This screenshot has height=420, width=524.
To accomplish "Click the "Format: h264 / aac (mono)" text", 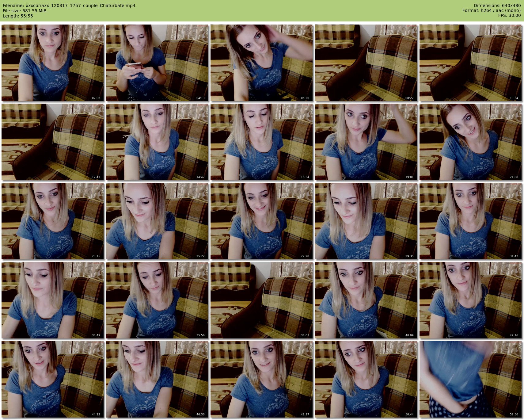I will tap(492, 11).
